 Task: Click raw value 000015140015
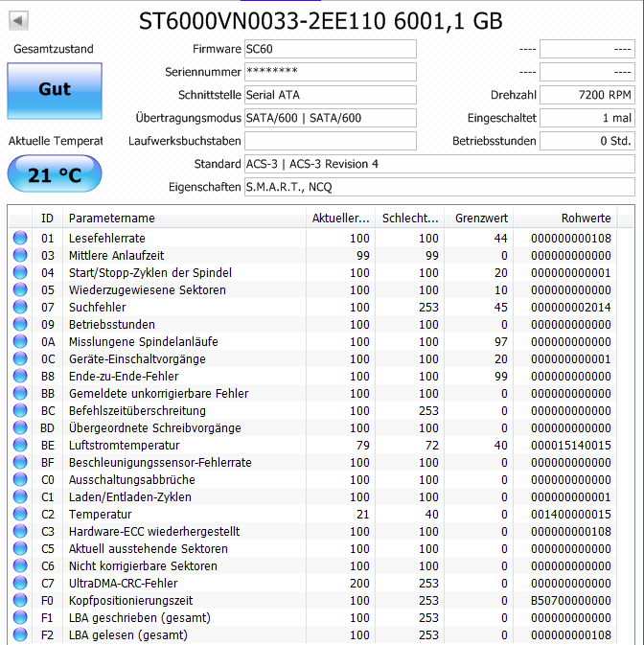(571, 446)
